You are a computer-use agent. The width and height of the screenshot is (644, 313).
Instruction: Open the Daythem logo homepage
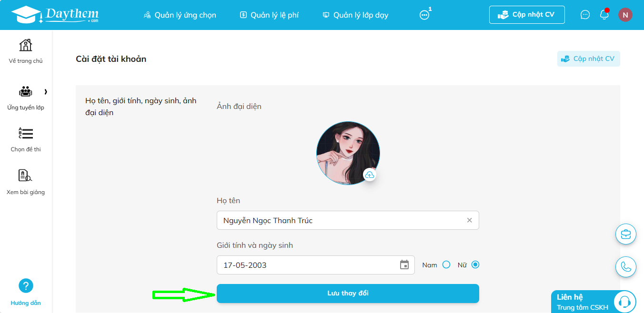tap(55, 15)
